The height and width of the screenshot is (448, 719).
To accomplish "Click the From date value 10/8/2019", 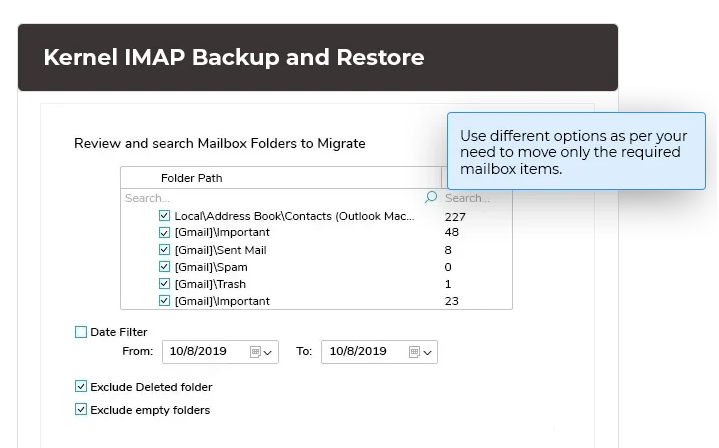I will click(x=198, y=352).
